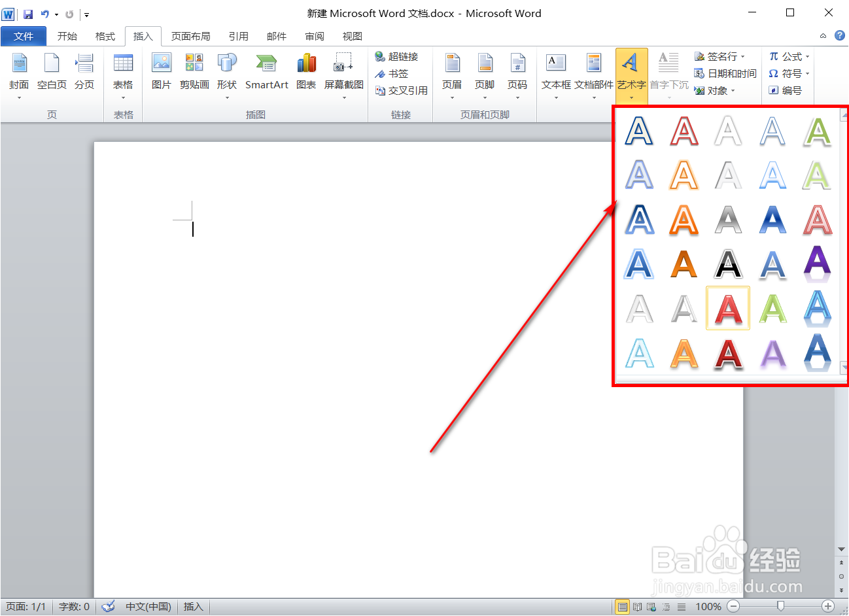Switch to the Page Layout (页面布局) tab
Image resolution: width=849 pixels, height=616 pixels.
point(191,36)
